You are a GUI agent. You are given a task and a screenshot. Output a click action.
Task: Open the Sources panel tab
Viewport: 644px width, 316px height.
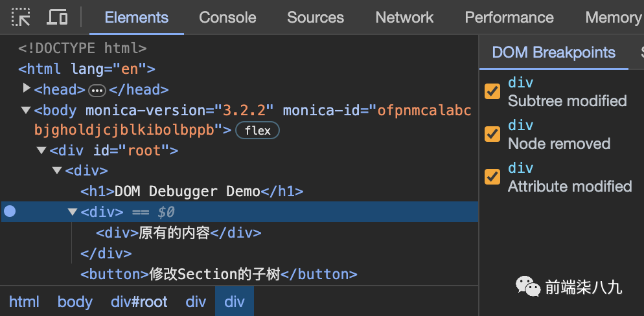[x=316, y=17]
